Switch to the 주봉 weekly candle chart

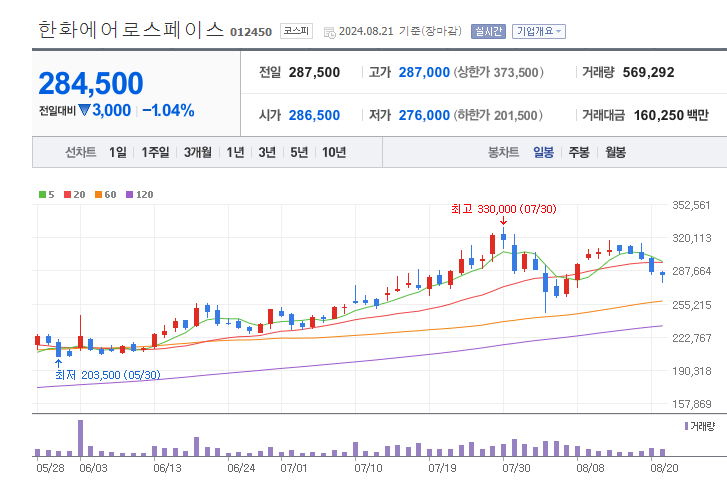pyautogui.click(x=579, y=152)
